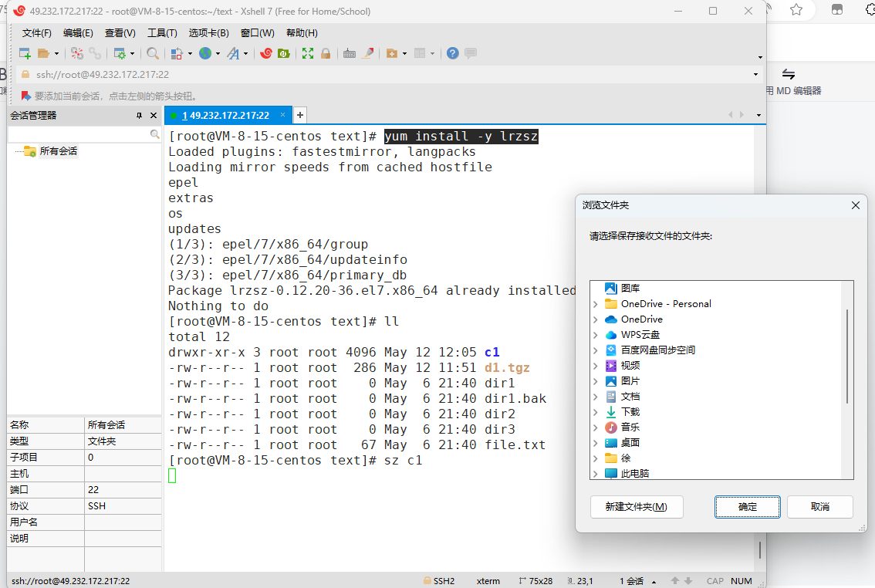Click the highlight pen icon
The height and width of the screenshot is (588, 875).
(x=368, y=53)
